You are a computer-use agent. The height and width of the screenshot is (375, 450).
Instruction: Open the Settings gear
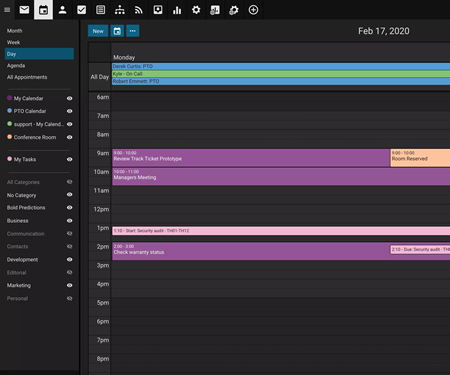pyautogui.click(x=196, y=10)
